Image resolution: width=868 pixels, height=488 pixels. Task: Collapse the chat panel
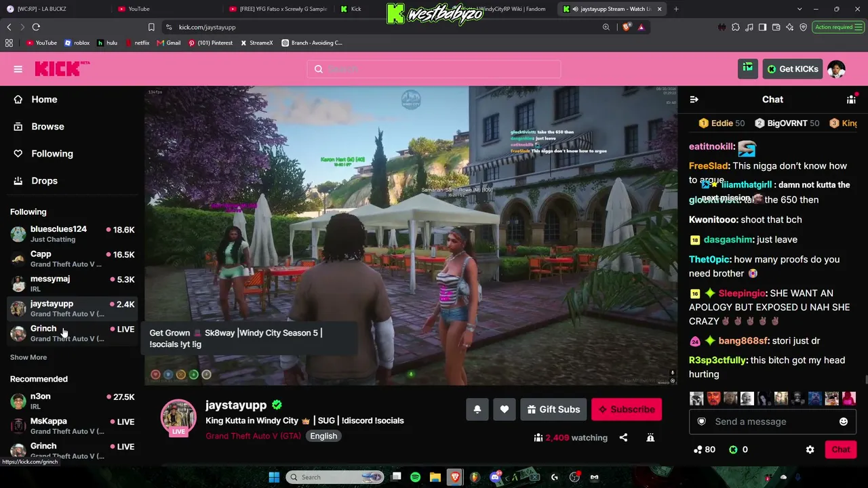tap(694, 100)
